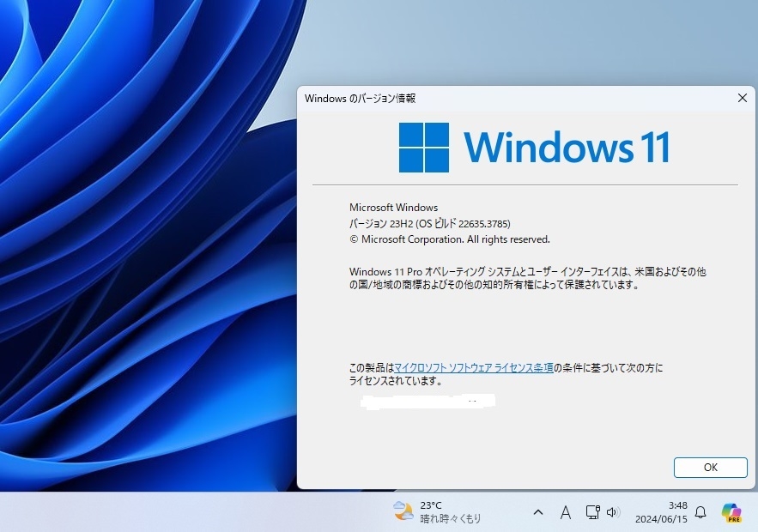Screen dimensions: 758x532
Task: Select the text 'Microsoft Windows'
Action: click(x=393, y=208)
